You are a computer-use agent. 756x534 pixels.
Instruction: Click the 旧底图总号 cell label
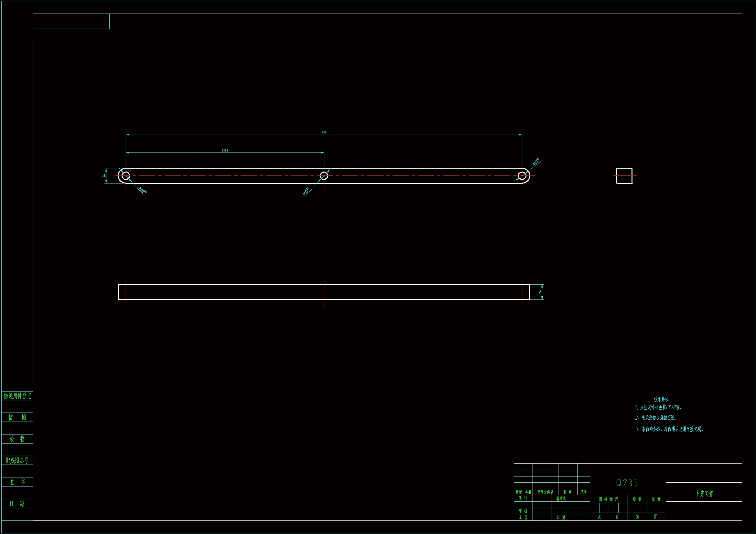point(17,460)
